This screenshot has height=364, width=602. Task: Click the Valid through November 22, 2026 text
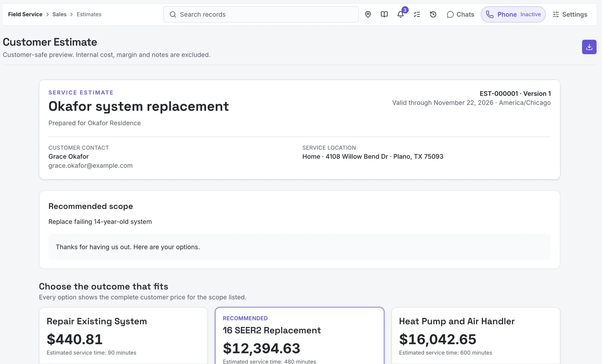(443, 103)
